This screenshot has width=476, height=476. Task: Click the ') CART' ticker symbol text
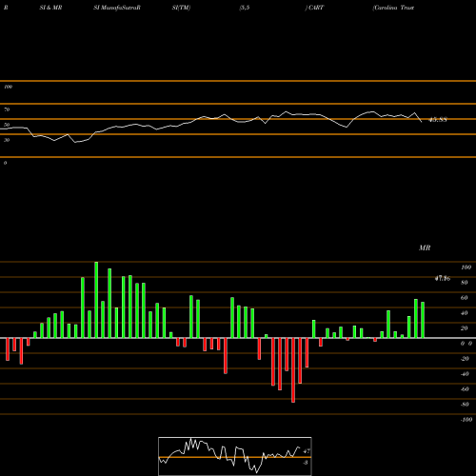pos(314,8)
